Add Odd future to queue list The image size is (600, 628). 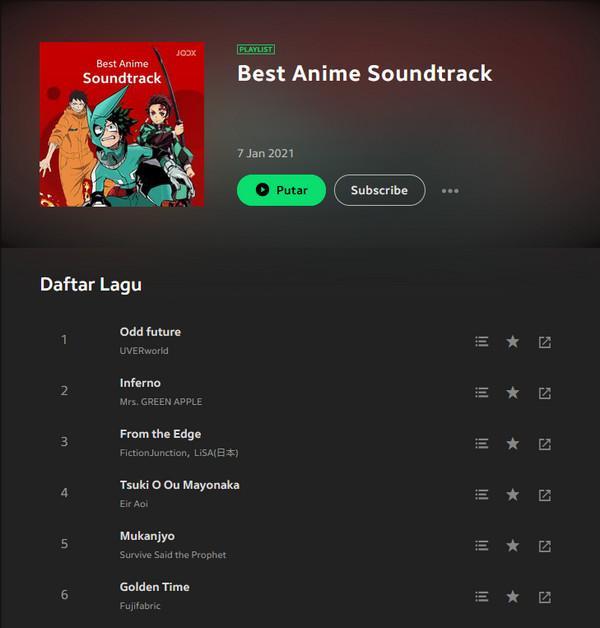[481, 342]
